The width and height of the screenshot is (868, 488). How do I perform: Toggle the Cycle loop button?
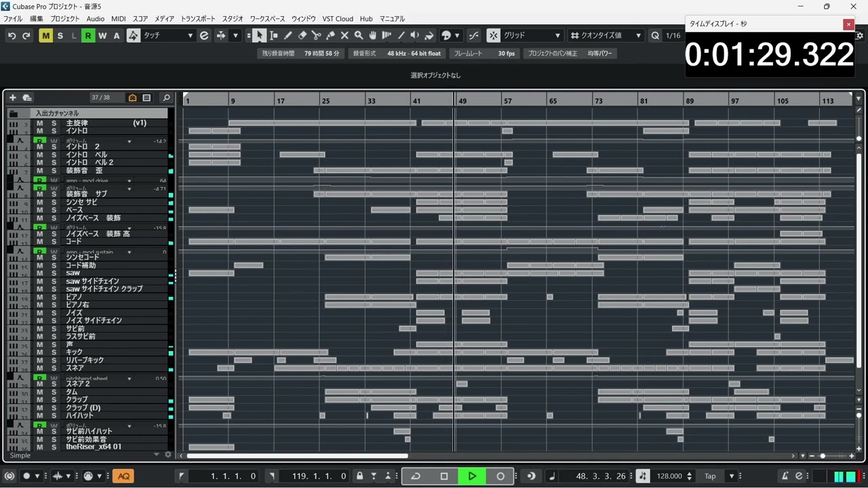tap(416, 476)
